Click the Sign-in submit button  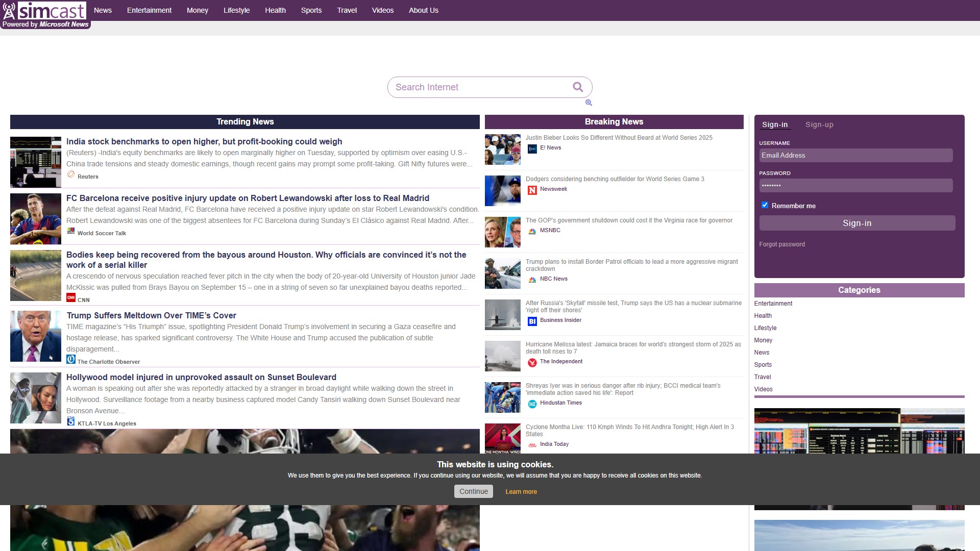coord(856,223)
